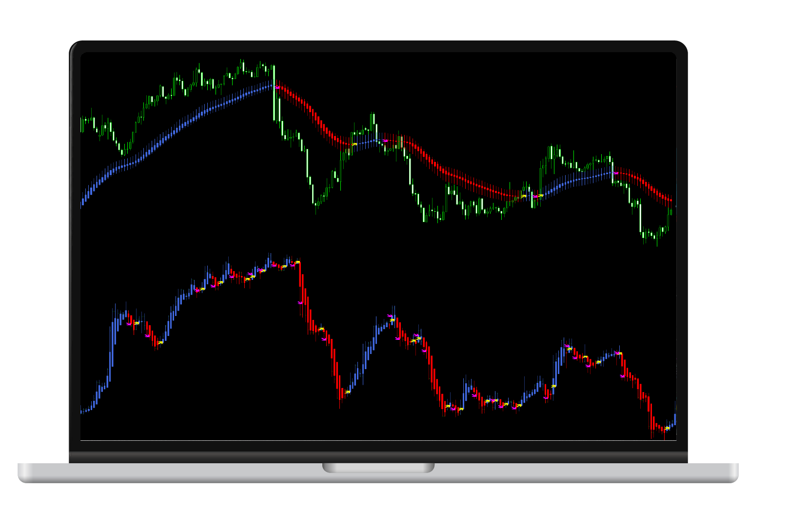Viewport: 788px width, 532px height.
Task: Click yellow arrow at top of lower chart's highest peak
Action: pos(297,262)
